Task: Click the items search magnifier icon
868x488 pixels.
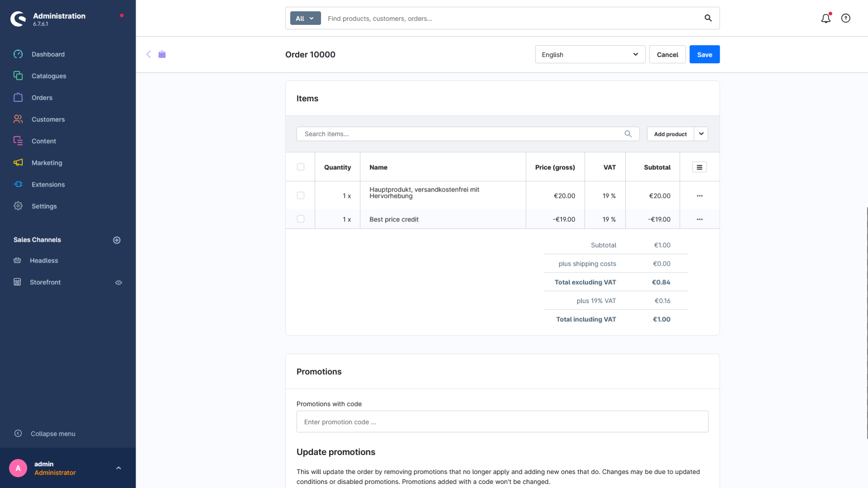Action: pos(628,134)
